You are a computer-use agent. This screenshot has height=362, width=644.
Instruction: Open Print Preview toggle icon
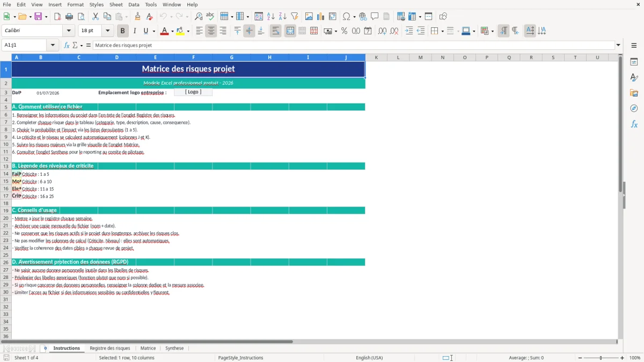pyautogui.click(x=81, y=17)
